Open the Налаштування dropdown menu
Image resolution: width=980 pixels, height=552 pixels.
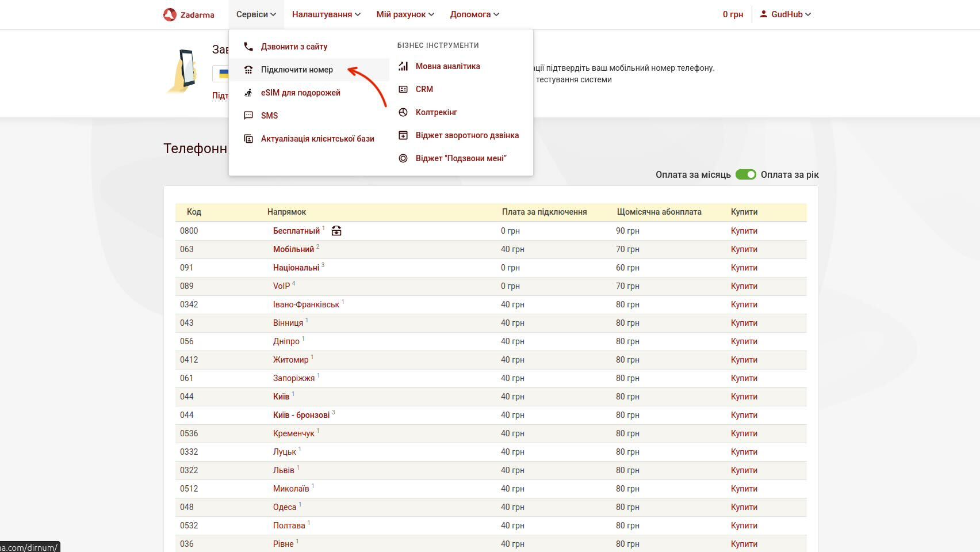[326, 14]
